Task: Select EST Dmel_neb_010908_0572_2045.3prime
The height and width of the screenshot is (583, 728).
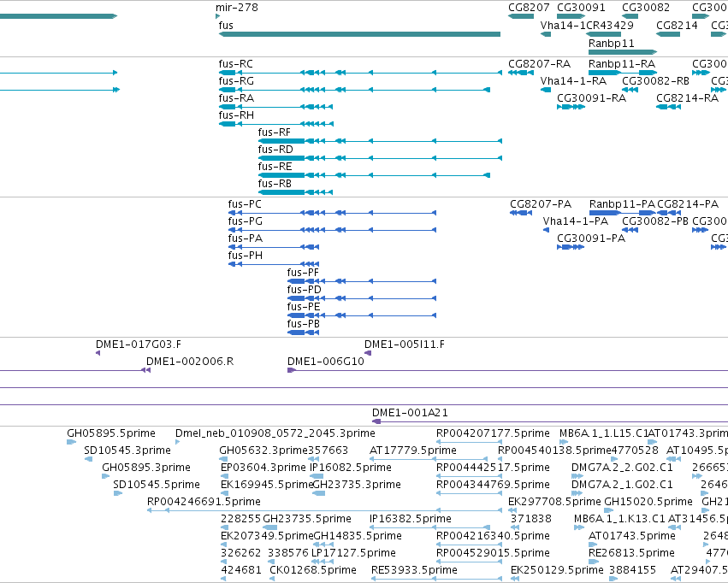Action: [x=178, y=442]
